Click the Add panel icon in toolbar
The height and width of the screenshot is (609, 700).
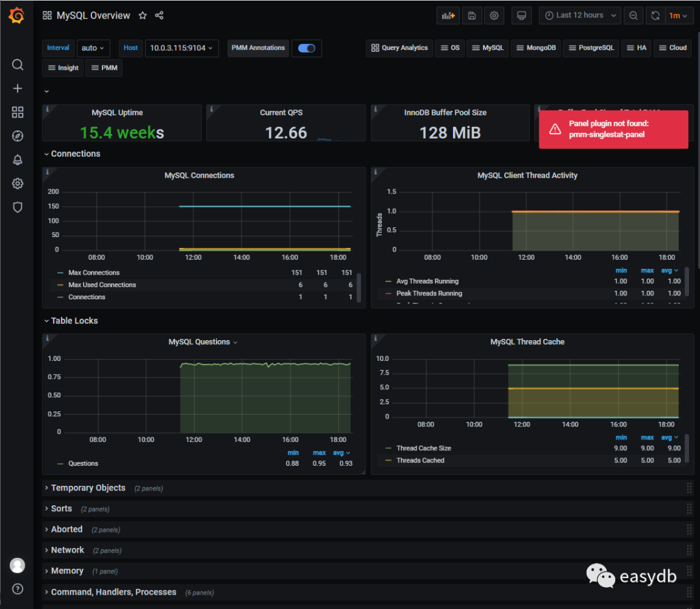(x=448, y=16)
